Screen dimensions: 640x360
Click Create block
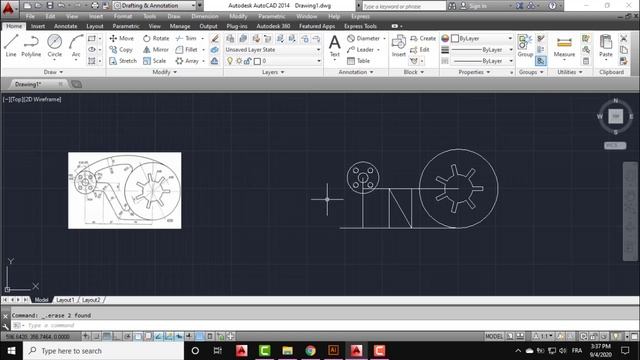click(x=423, y=38)
